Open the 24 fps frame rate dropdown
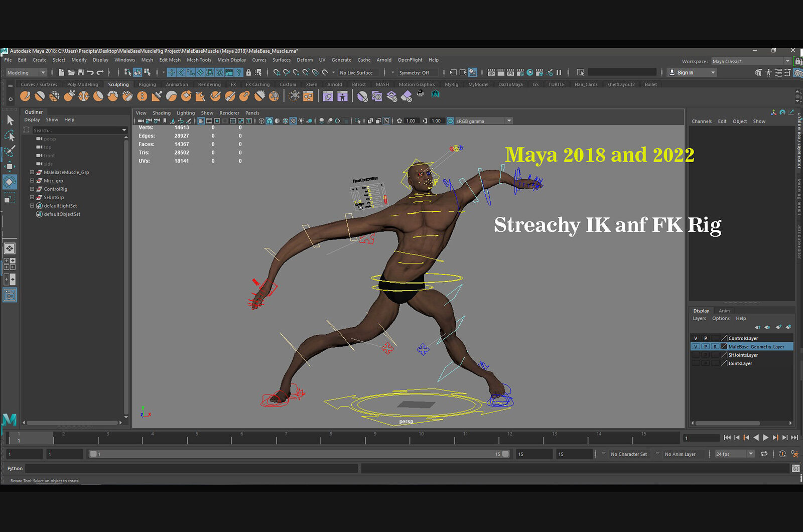This screenshot has width=803, height=532. tap(735, 454)
